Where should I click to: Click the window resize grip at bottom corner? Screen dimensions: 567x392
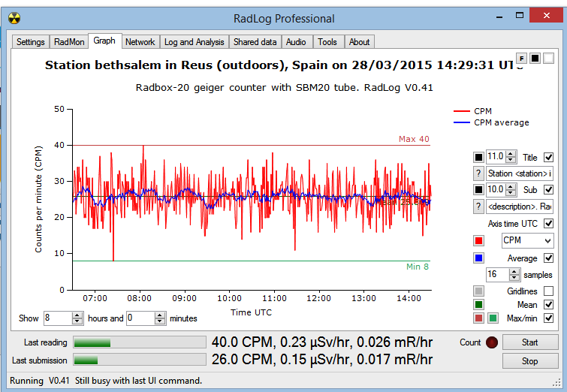556,382
